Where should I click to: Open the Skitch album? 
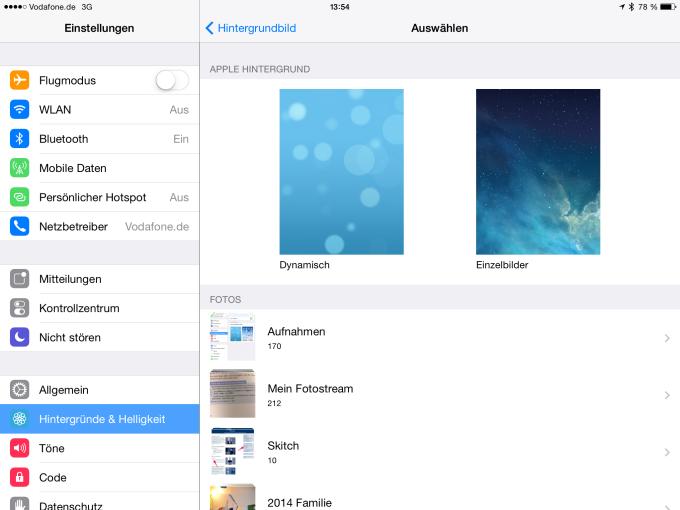440,452
